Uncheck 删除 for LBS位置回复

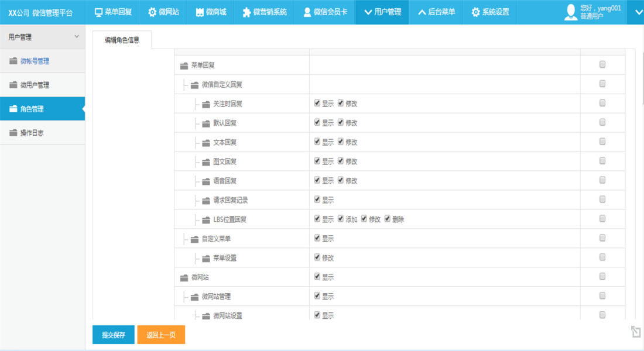pyautogui.click(x=388, y=219)
